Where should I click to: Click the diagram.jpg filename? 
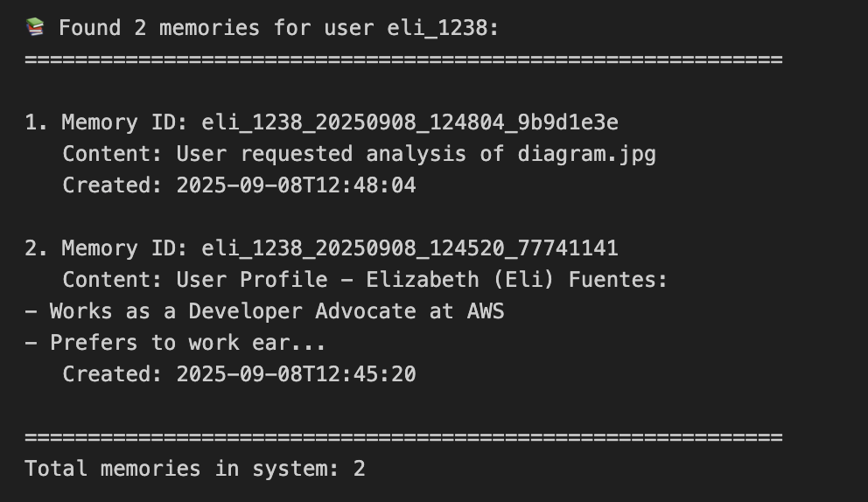[x=586, y=154]
